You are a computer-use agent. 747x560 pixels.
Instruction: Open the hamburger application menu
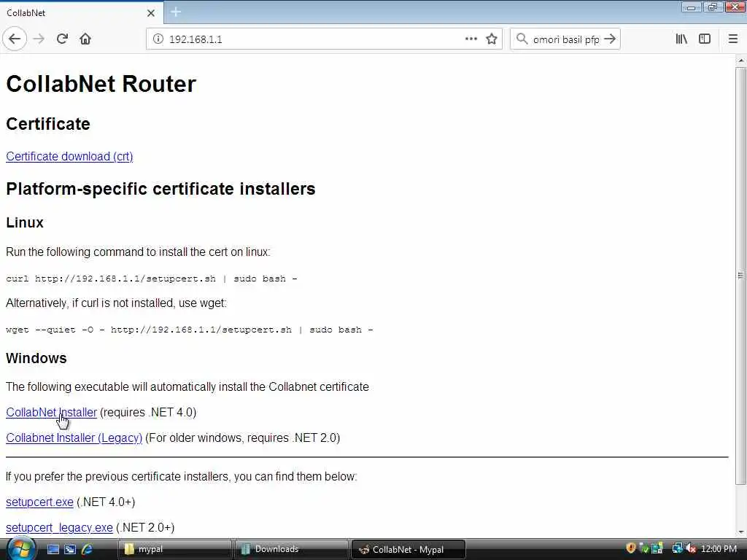pos(733,39)
